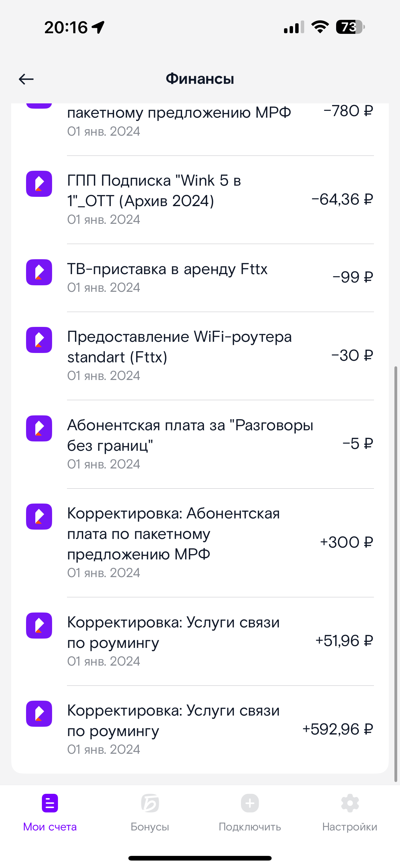400x868 pixels.
Task: Open the −64,36 ₽ Wink charge amount
Action: tap(342, 200)
